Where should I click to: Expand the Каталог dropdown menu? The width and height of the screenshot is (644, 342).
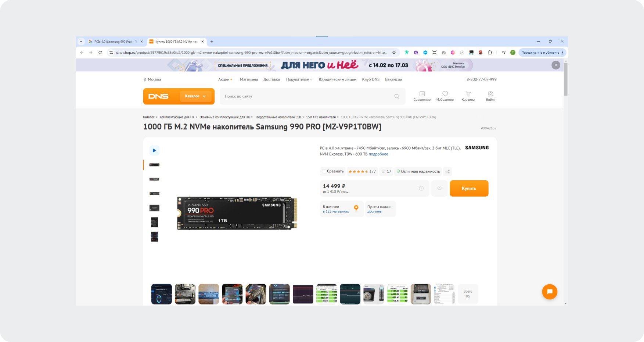[195, 96]
